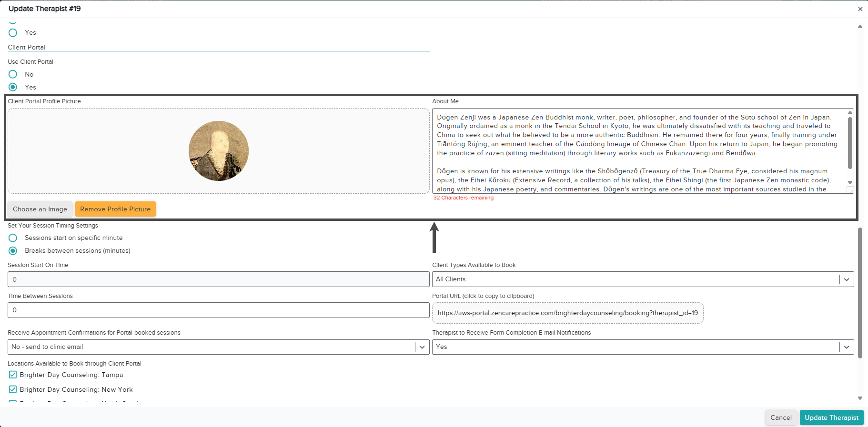The image size is (868, 427).
Task: Click the Client Portal section heading
Action: (27, 47)
